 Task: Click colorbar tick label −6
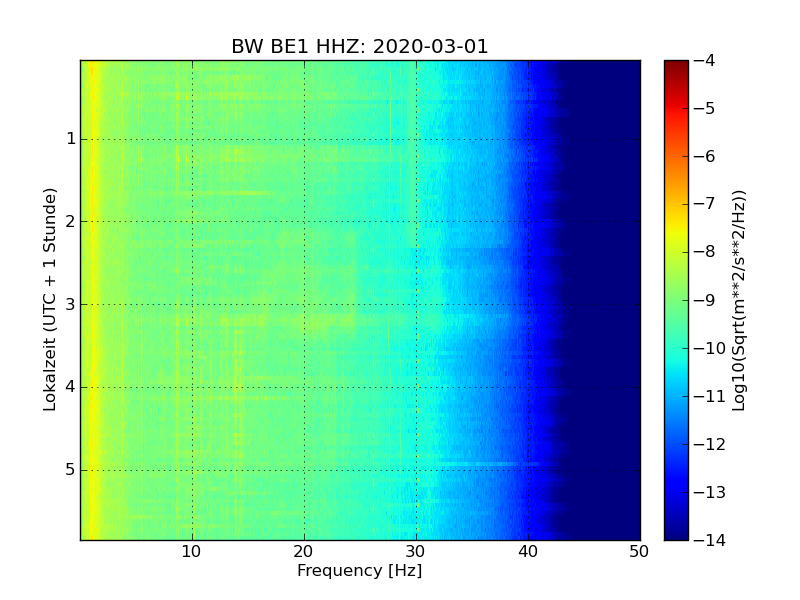[705, 157]
